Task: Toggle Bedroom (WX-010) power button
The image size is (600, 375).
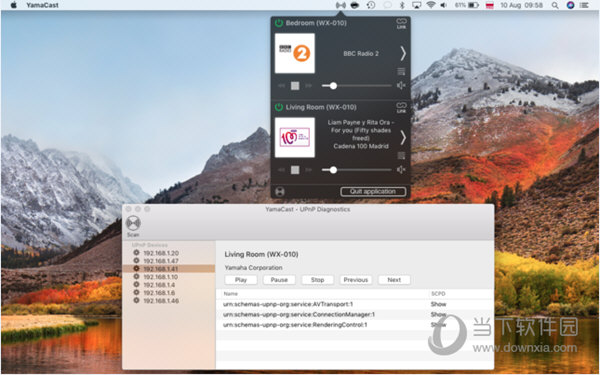Action: [279, 23]
